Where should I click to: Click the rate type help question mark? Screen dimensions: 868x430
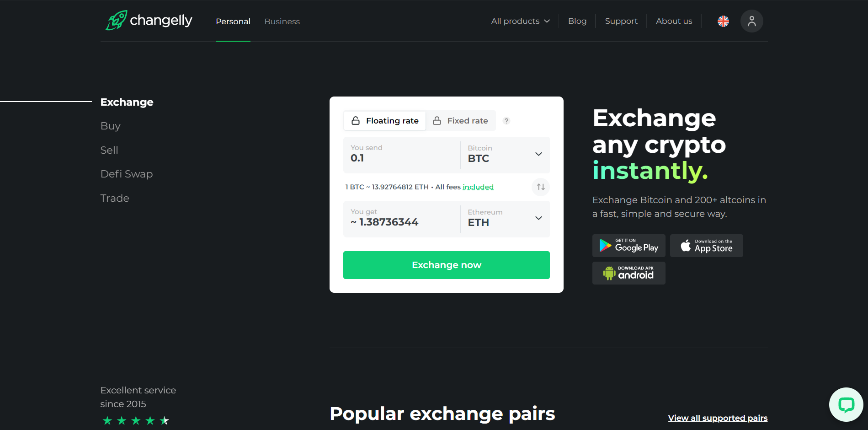506,121
